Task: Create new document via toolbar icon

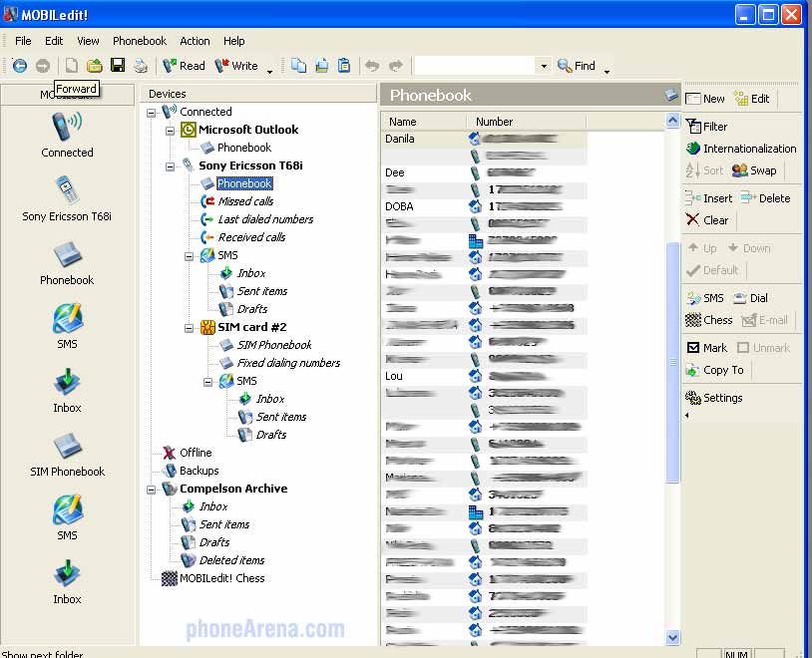Action: pyautogui.click(x=72, y=66)
